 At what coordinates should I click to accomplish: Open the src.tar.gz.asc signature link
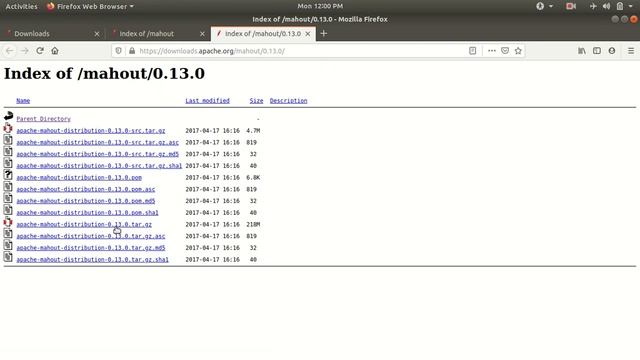(98, 142)
